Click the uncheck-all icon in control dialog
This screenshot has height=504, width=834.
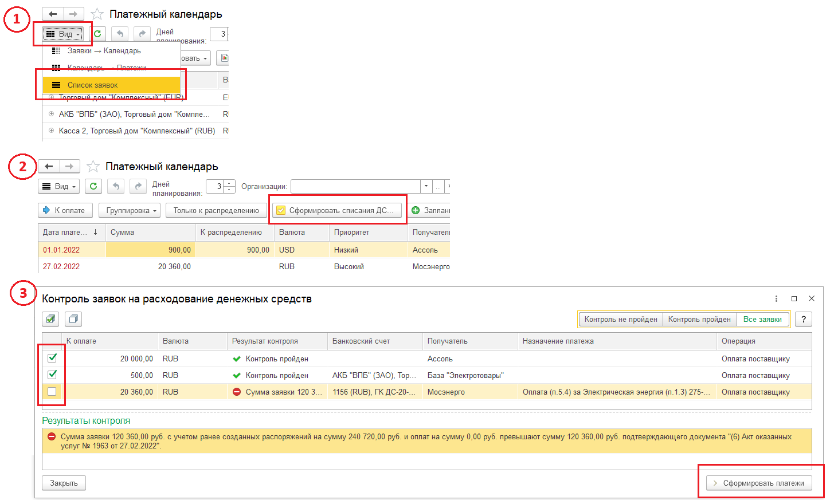pos(73,319)
